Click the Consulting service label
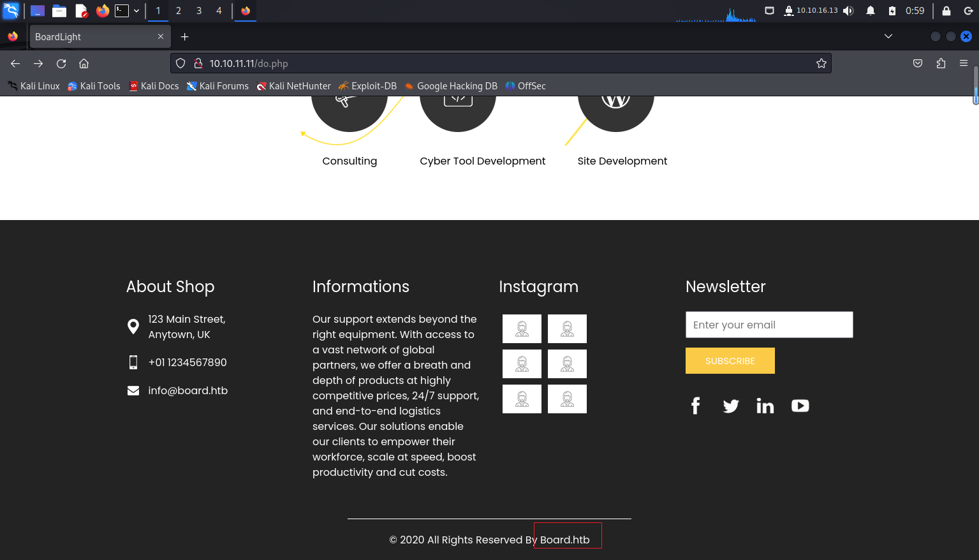The height and width of the screenshot is (560, 979). (350, 161)
